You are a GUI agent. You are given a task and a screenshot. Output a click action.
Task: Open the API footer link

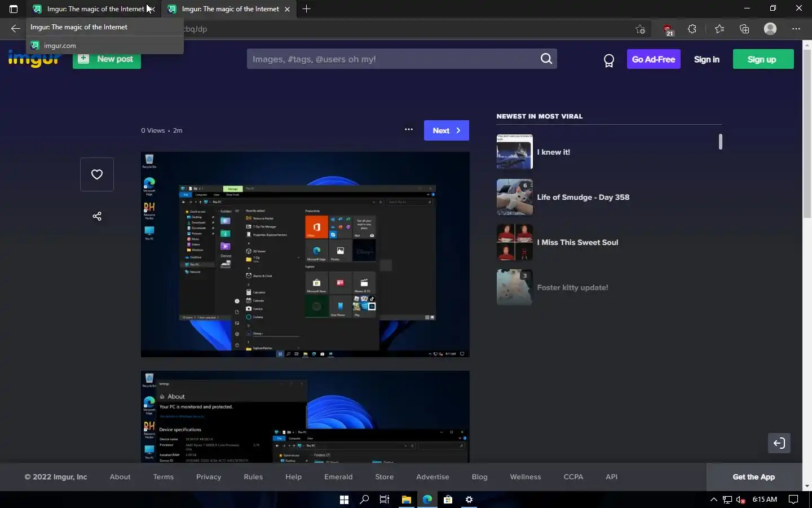[611, 477]
